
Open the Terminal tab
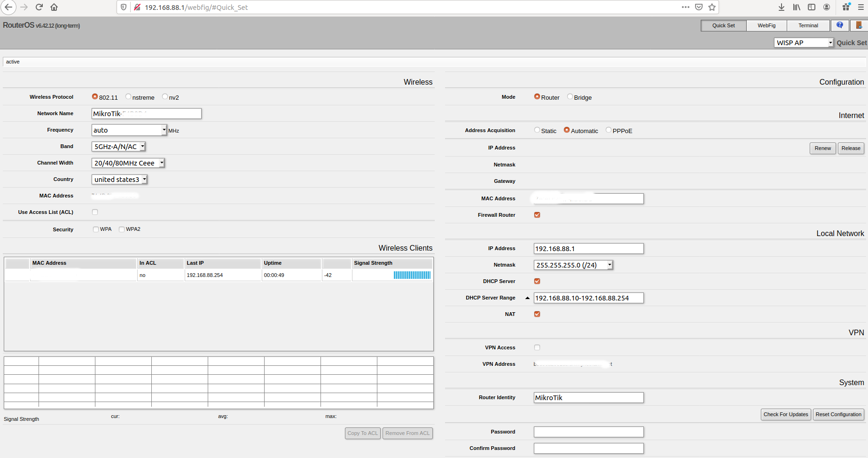click(x=808, y=25)
